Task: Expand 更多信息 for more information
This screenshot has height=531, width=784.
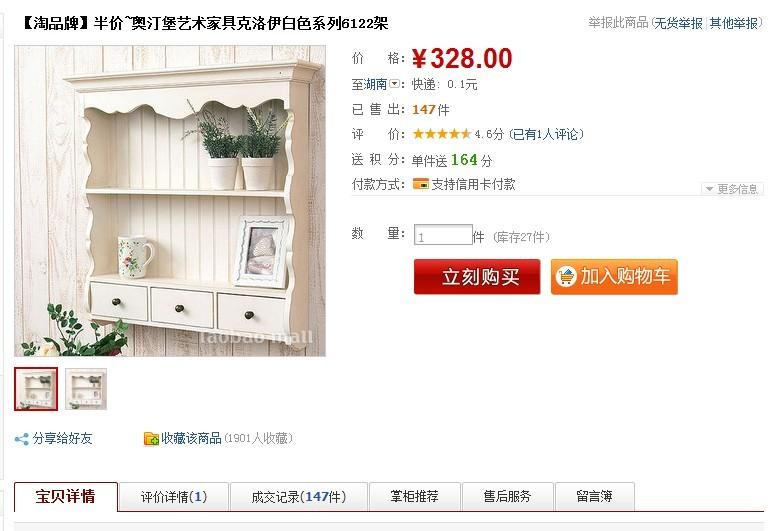Action: click(x=732, y=189)
